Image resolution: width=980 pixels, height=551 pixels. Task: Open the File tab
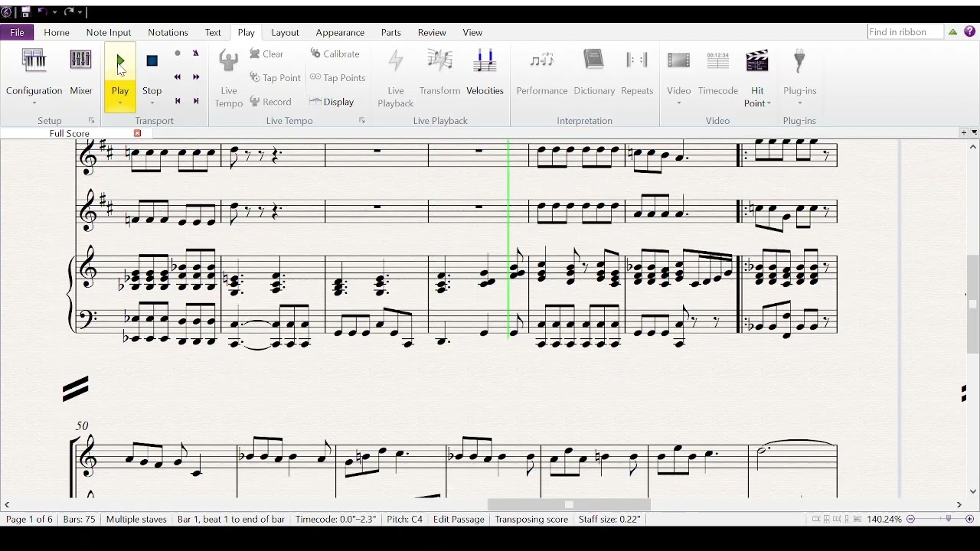[17, 32]
